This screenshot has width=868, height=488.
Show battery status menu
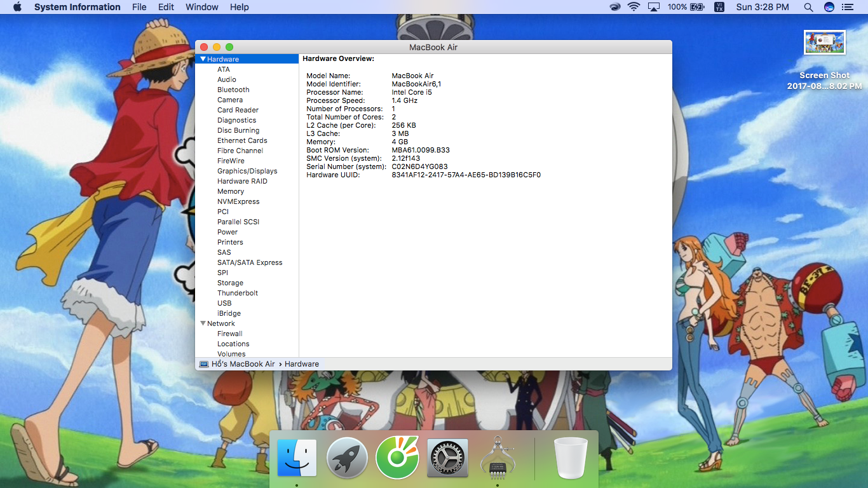coord(686,7)
